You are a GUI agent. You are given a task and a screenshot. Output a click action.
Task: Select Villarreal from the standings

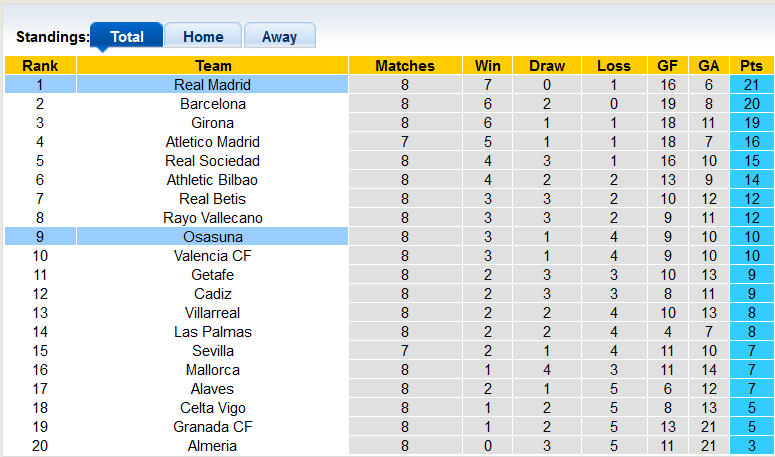[x=213, y=313]
